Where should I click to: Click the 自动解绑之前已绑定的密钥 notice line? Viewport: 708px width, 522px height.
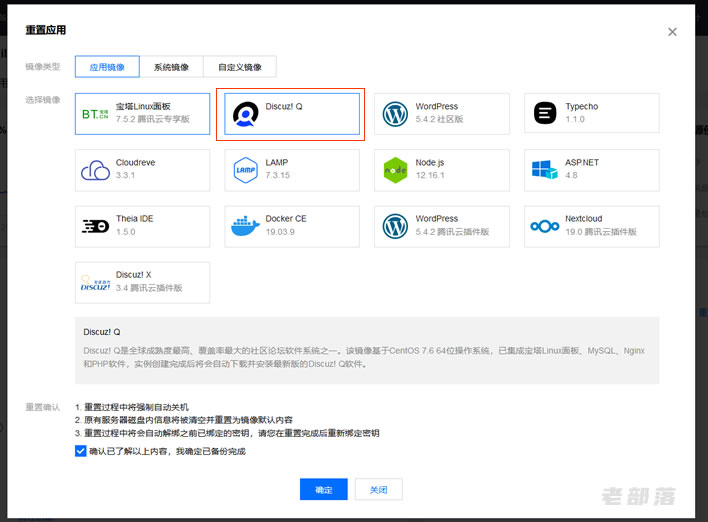point(227,433)
